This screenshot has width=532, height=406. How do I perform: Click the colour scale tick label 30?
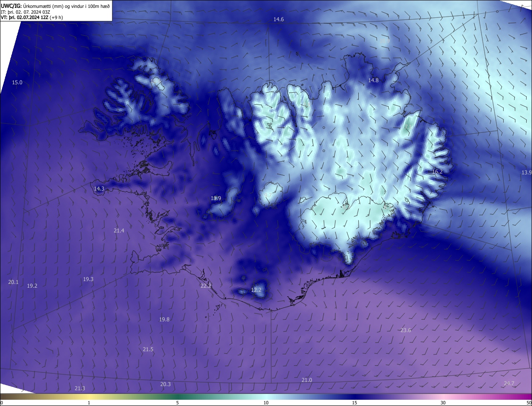click(443, 403)
